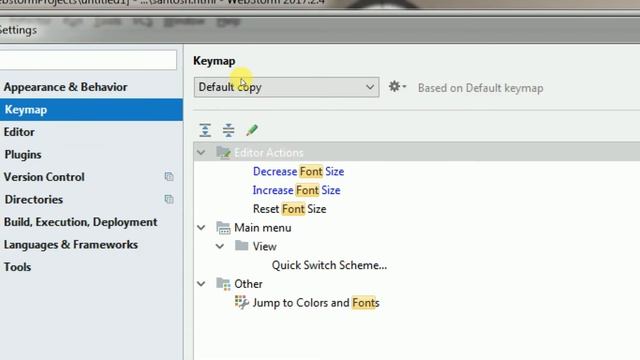Image resolution: width=640 pixels, height=360 pixels.
Task: Collapse the Other group
Action: pyautogui.click(x=201, y=284)
